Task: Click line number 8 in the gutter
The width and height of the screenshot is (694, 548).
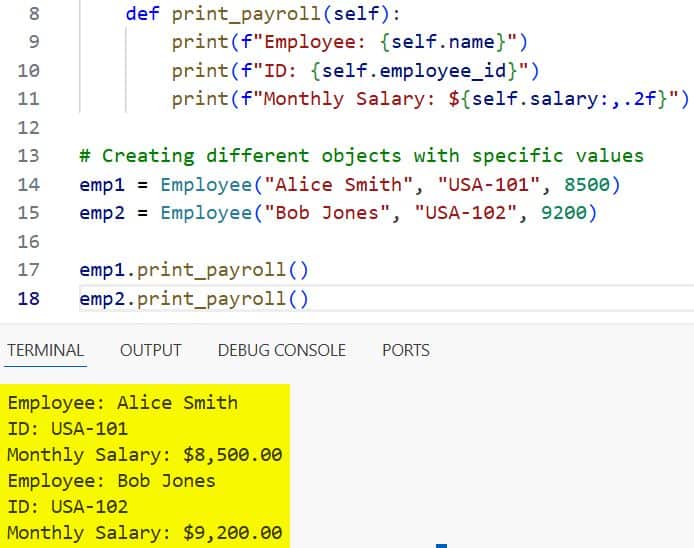Action: tap(29, 14)
